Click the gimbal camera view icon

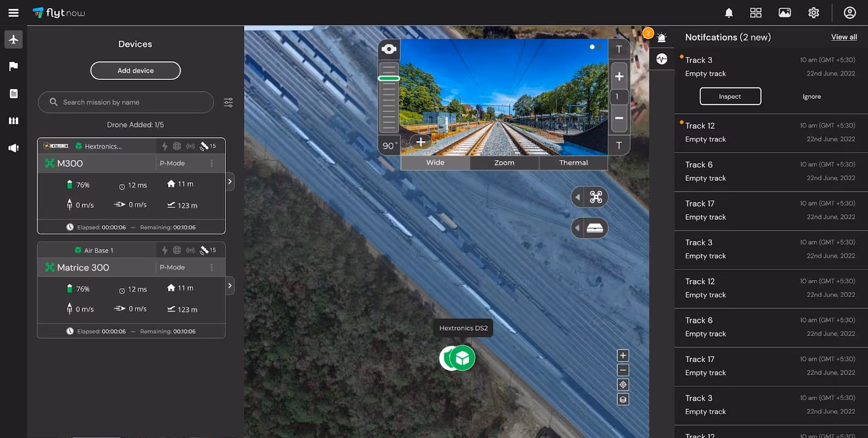[x=389, y=49]
